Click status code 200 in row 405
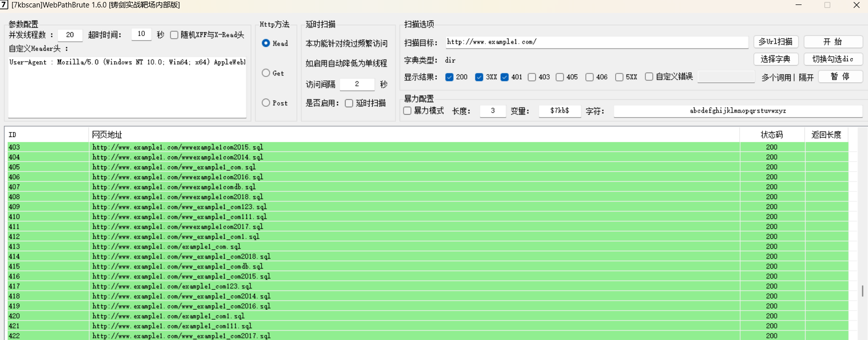The width and height of the screenshot is (868, 340). pyautogui.click(x=772, y=167)
